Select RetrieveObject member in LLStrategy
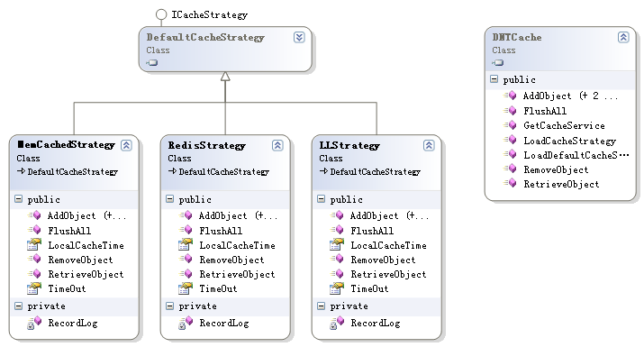This screenshot has height=347, width=644. pyautogui.click(x=388, y=275)
